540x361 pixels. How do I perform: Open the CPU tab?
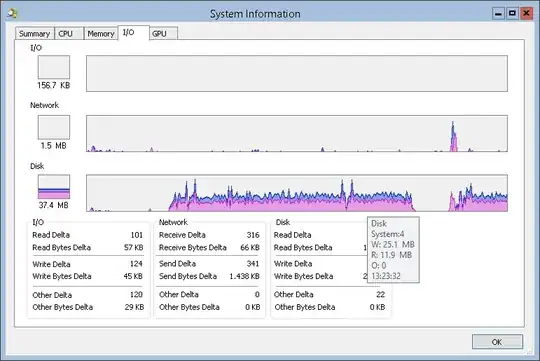click(x=69, y=33)
